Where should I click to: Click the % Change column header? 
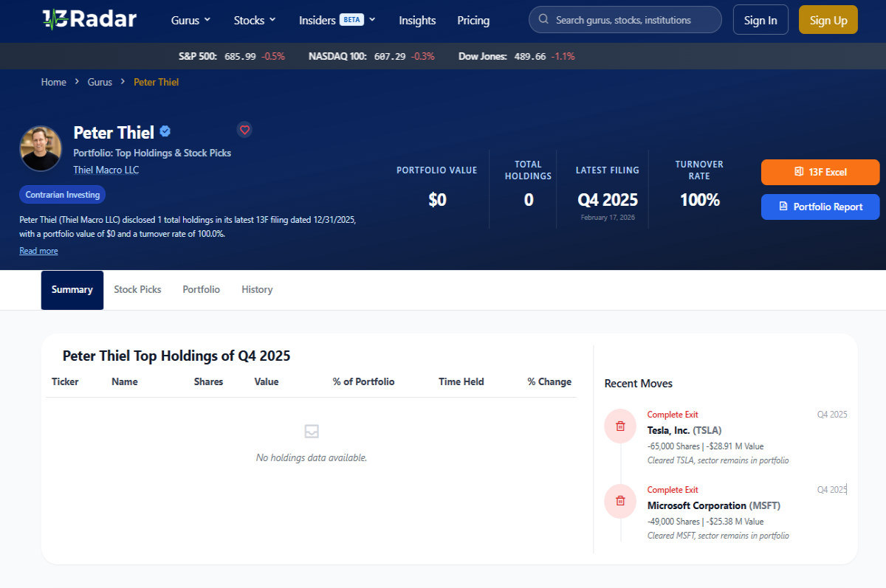(549, 381)
